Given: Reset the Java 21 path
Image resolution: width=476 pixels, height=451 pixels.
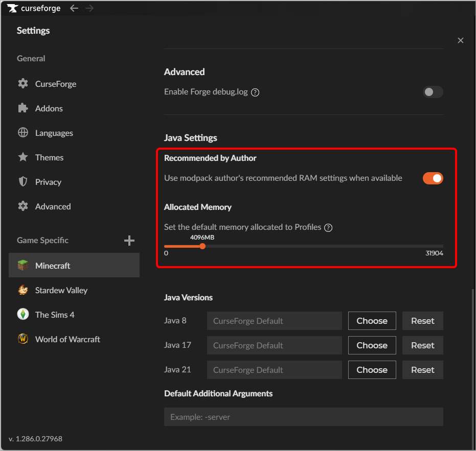Looking at the screenshot, I should [x=422, y=370].
